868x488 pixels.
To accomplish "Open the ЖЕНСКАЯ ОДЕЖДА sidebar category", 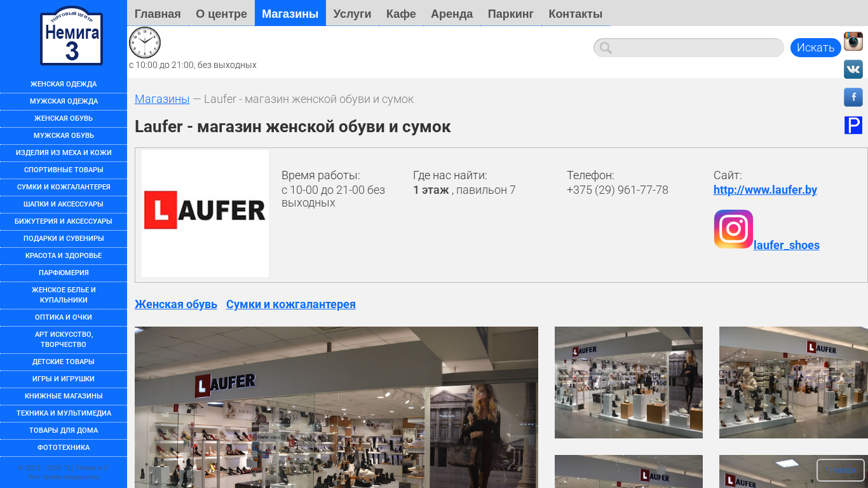I will (x=64, y=85).
